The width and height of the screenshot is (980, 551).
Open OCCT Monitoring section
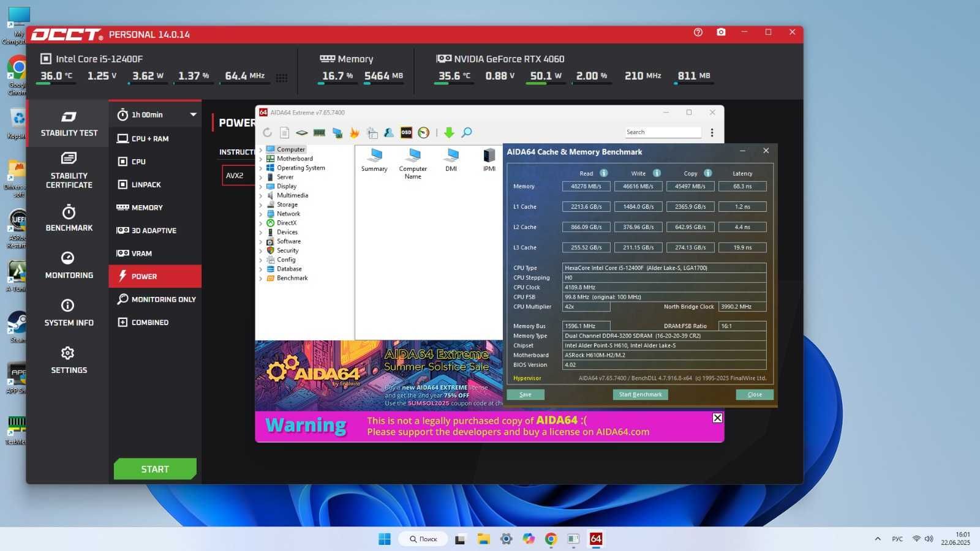[x=69, y=266]
